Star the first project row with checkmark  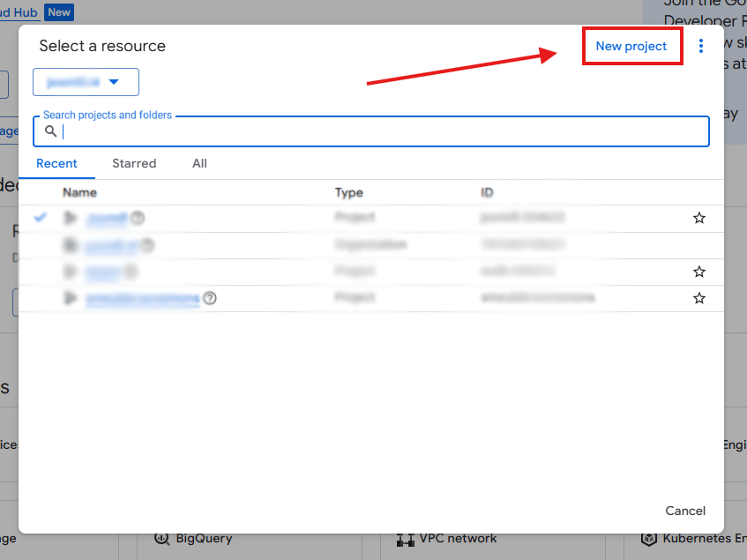click(x=698, y=218)
